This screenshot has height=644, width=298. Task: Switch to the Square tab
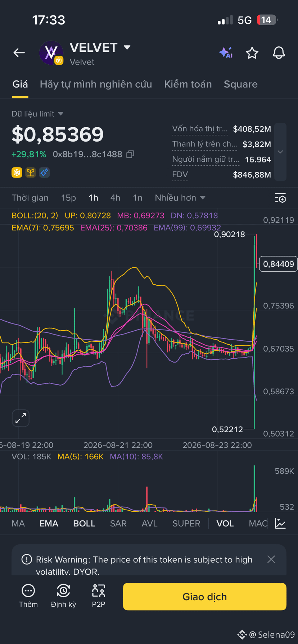click(241, 84)
